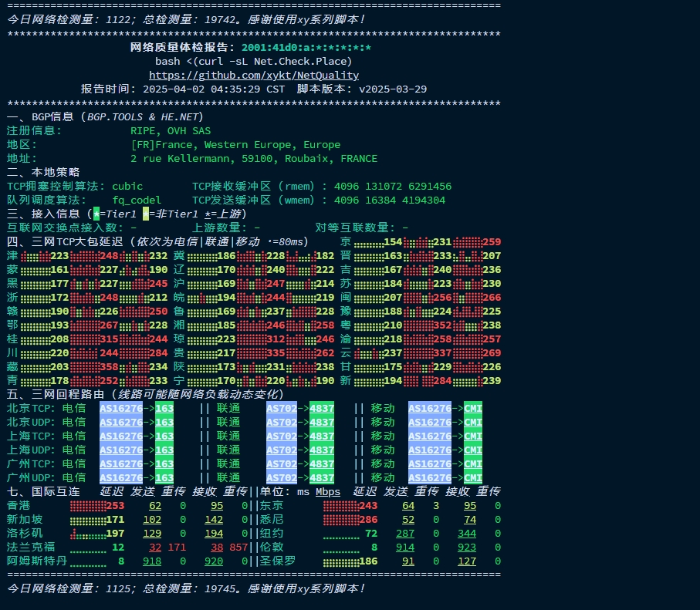Click the 东京 latency value 243
Viewport: 700px width, 610px height.
[370, 506]
